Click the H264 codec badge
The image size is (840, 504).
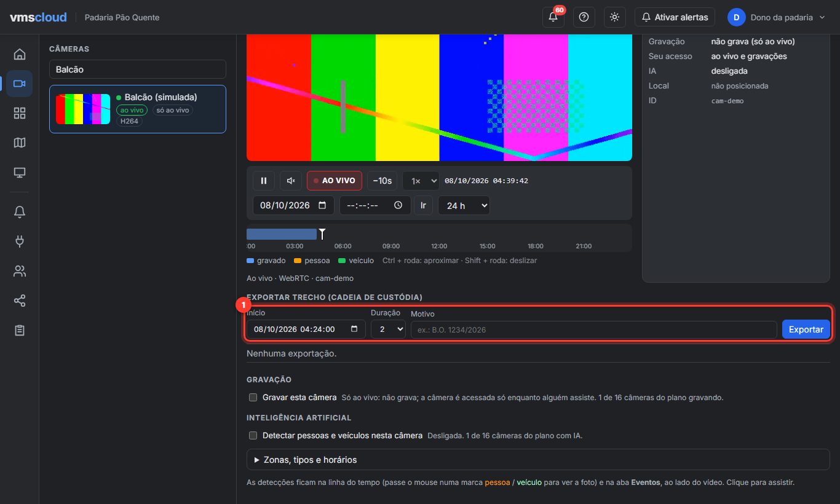point(129,122)
